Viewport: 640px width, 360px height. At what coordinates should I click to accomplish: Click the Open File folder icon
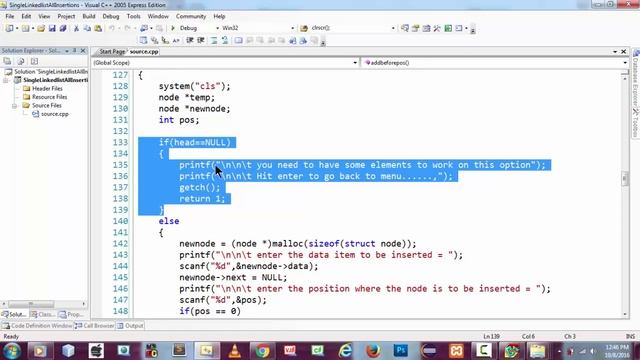41,28
